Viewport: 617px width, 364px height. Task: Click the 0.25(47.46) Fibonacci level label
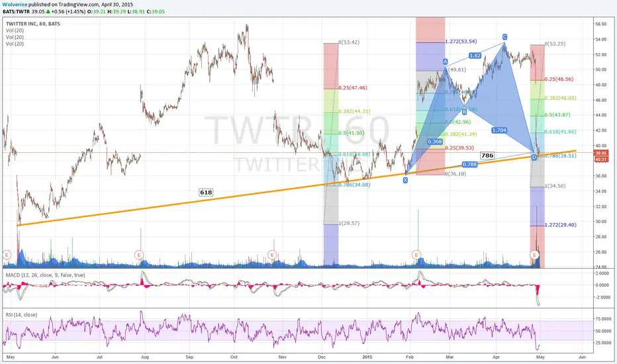pyautogui.click(x=353, y=88)
